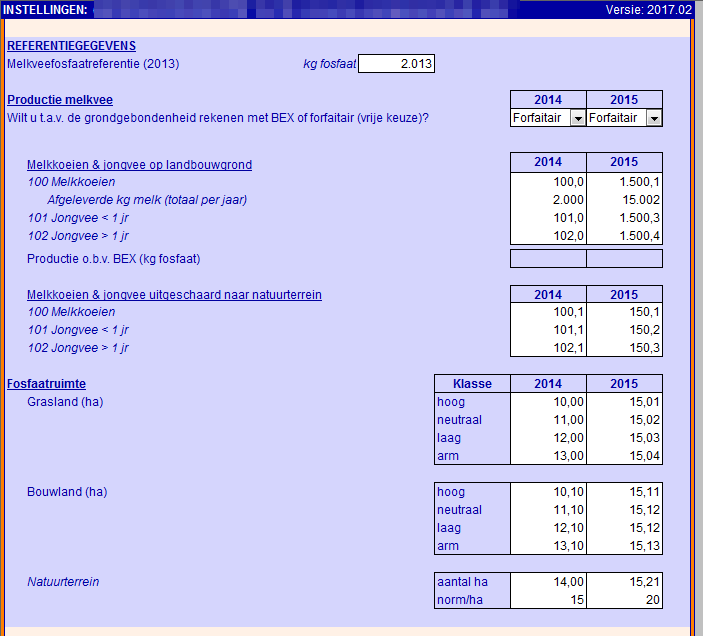Click the Fosfaatruimte heading
The image size is (703, 636).
pos(53,384)
